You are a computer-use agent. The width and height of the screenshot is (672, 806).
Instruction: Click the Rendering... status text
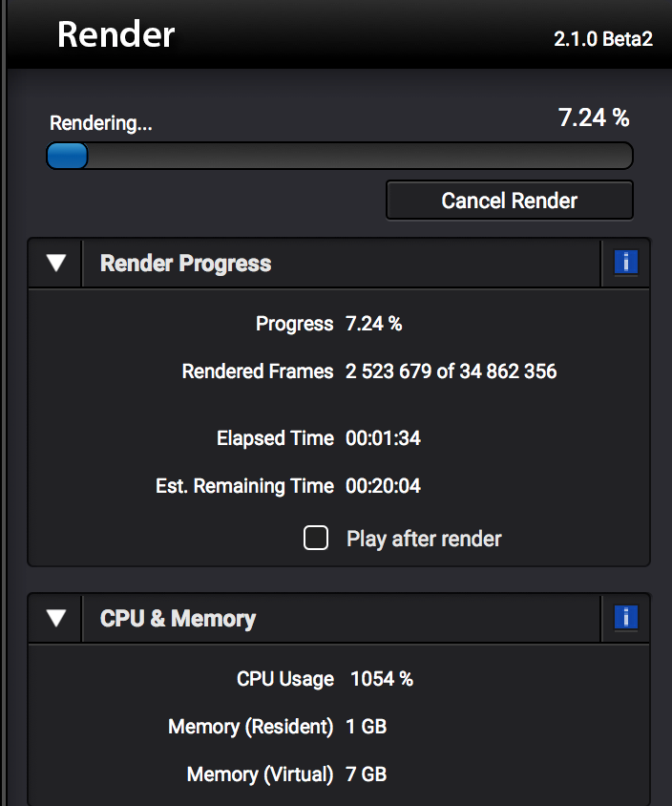pyautogui.click(x=100, y=123)
